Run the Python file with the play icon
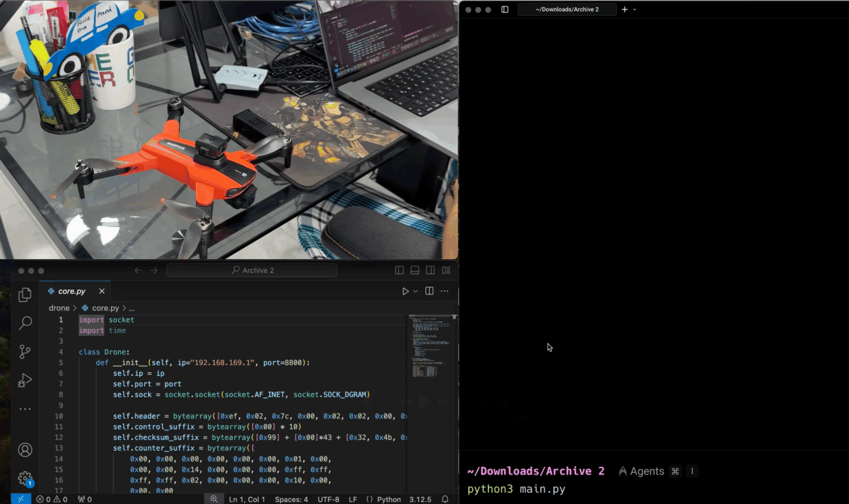 coord(406,291)
